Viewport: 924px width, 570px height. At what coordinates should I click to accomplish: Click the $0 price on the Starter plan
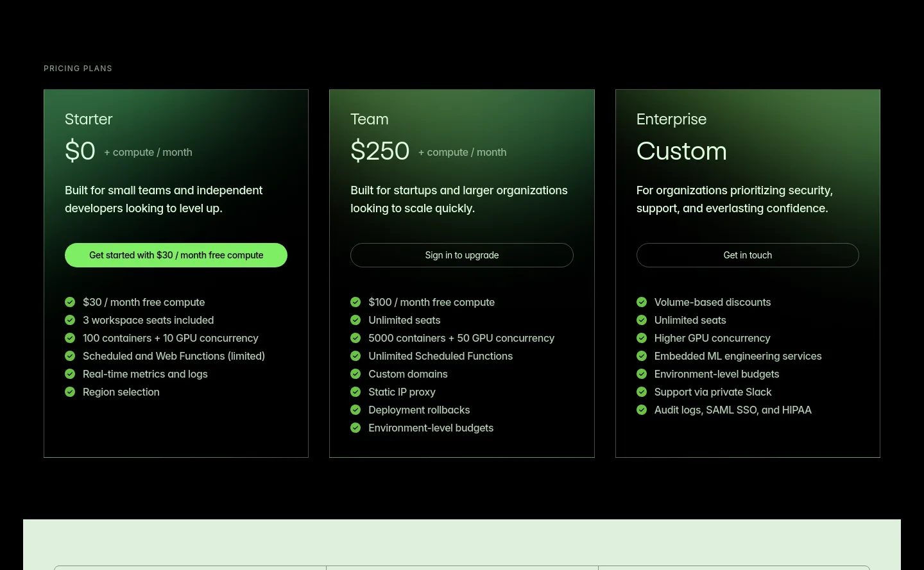pos(80,151)
